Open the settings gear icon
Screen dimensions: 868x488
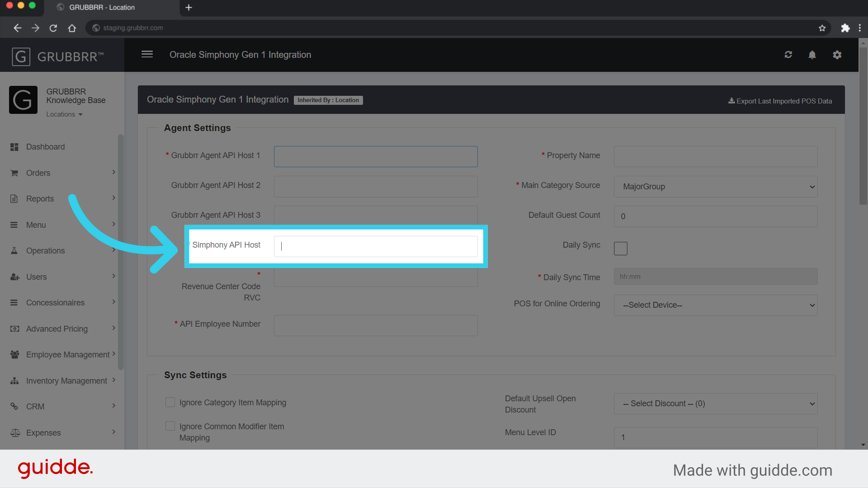point(837,55)
